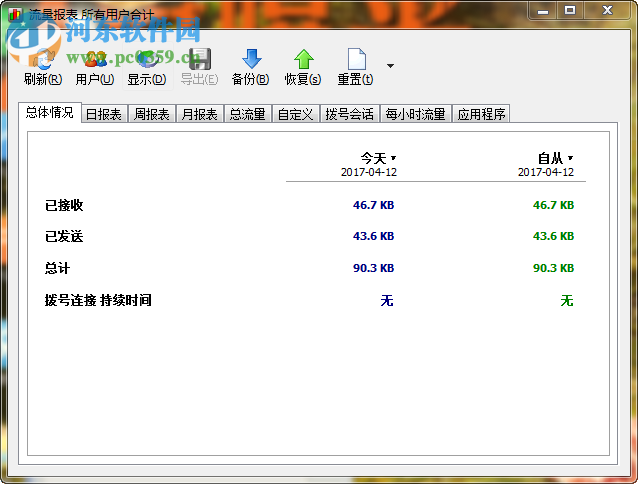
Task: Click green 无 dial-up duration value
Action: [x=567, y=301]
